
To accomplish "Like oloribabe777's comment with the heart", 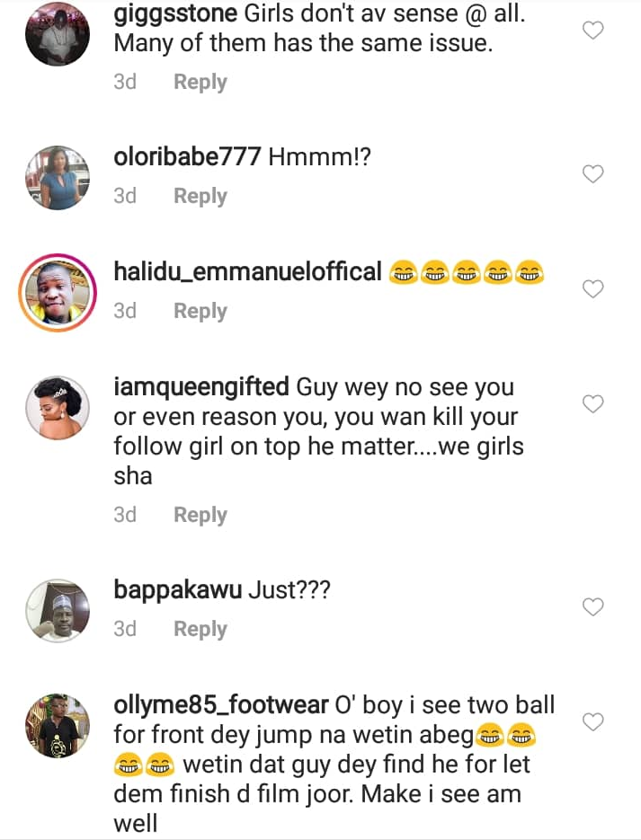I will [x=593, y=174].
